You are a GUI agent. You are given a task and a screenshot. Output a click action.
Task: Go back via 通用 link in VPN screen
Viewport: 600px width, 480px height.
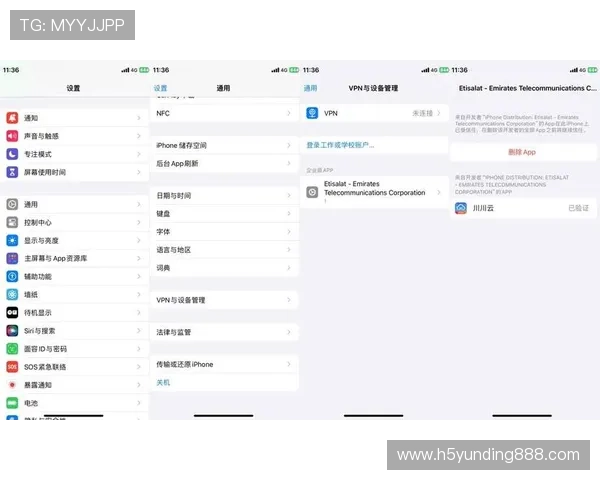point(310,88)
